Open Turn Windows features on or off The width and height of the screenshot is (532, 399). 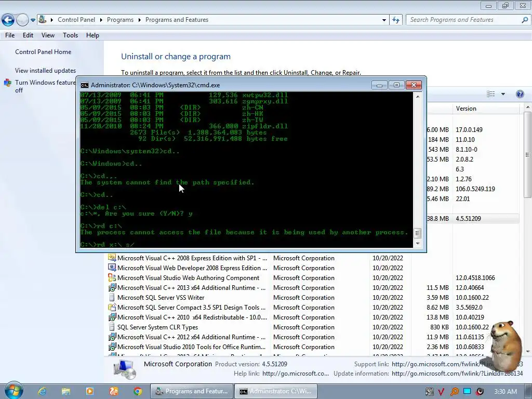46,86
